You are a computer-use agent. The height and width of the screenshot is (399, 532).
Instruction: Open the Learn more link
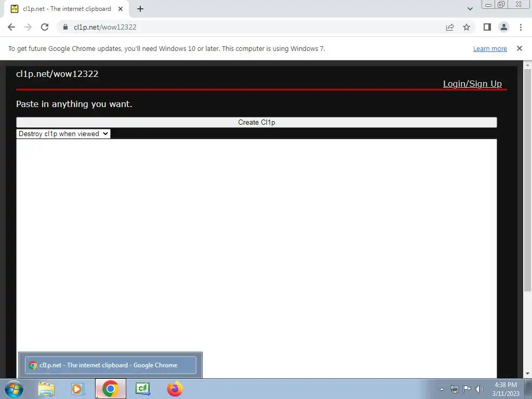click(x=490, y=48)
